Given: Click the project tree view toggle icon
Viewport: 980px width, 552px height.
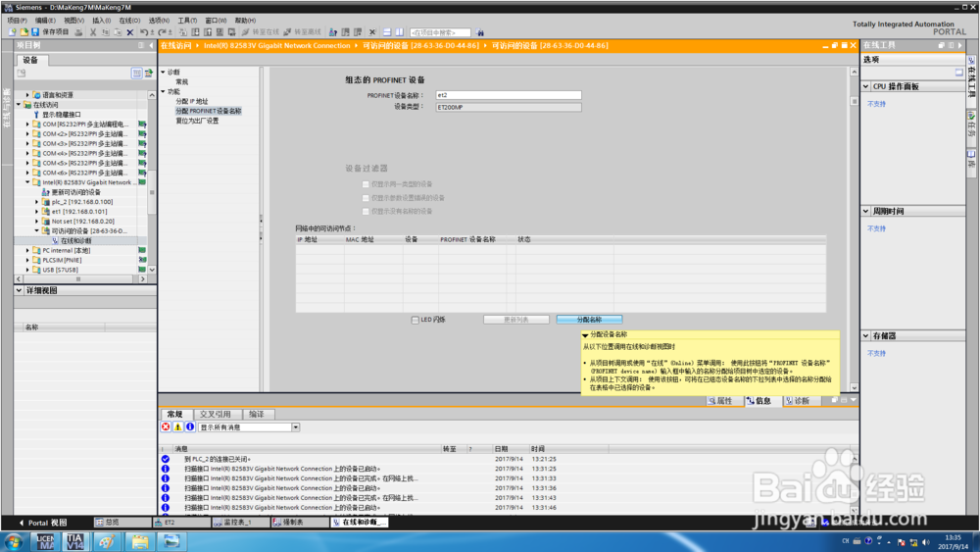Looking at the screenshot, I should click(136, 74).
